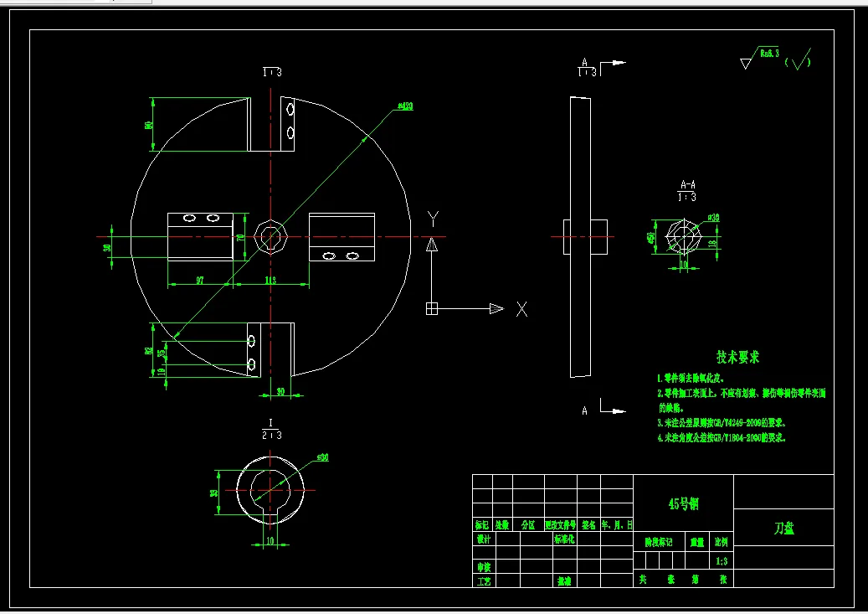
Task: Select the detail view I 2:3 label
Action: (271, 430)
